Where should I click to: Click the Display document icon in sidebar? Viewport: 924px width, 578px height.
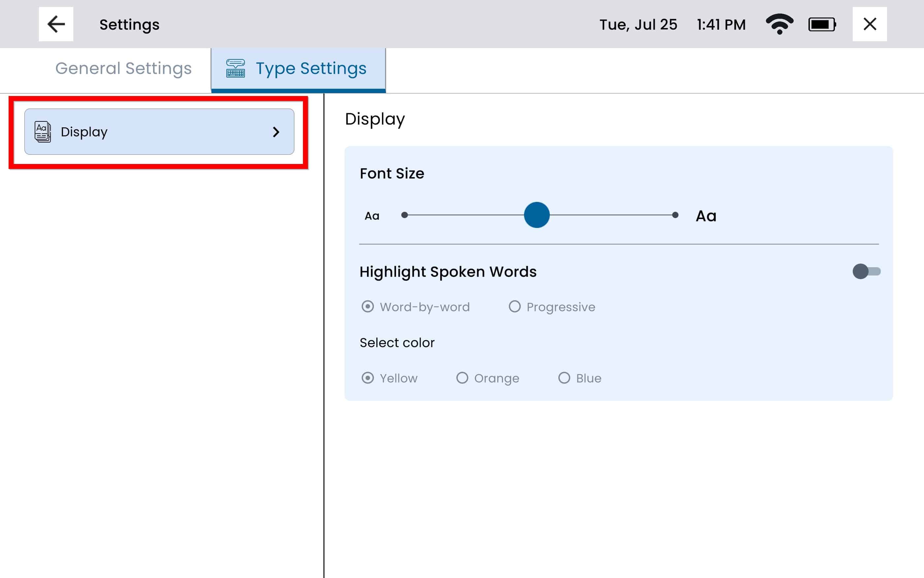coord(43,132)
